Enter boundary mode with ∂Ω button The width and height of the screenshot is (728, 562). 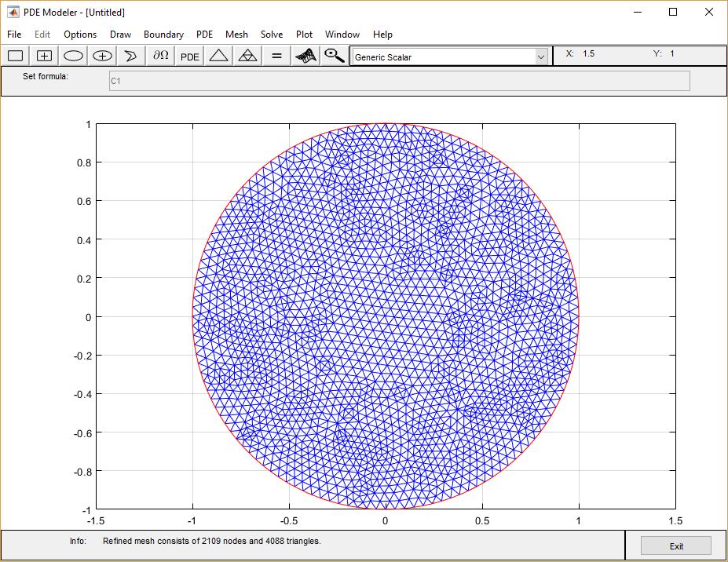[x=161, y=57]
